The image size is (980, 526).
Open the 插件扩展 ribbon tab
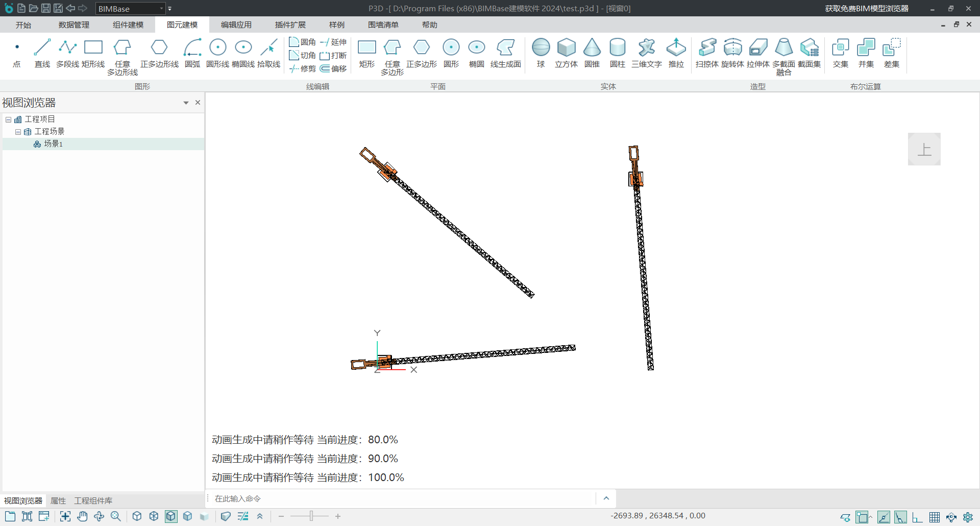point(290,25)
